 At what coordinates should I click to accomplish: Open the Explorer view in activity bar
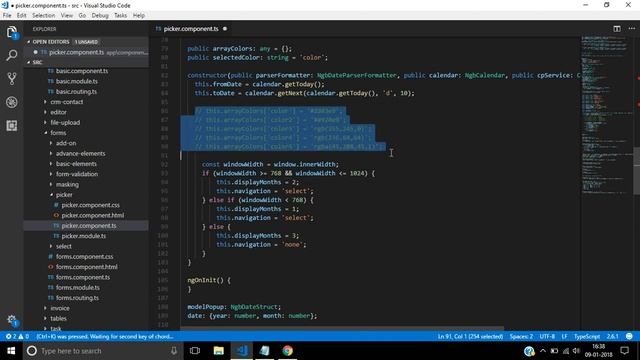[12, 32]
